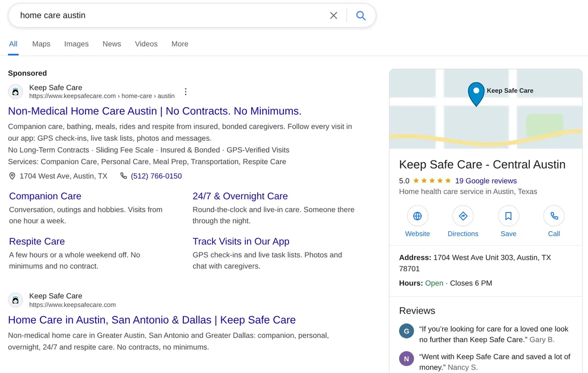Open the Images tab
The height and width of the screenshot is (373, 588).
pyautogui.click(x=76, y=44)
